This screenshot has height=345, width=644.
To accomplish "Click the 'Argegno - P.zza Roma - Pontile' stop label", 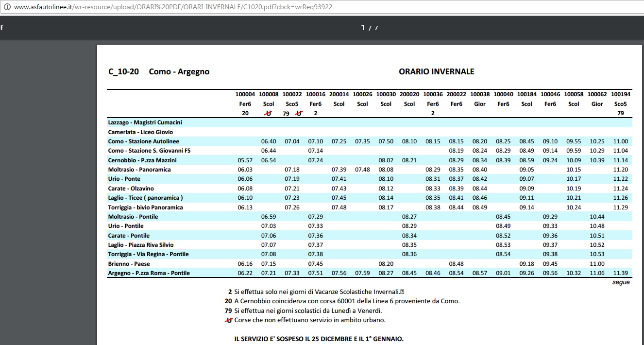I will 149,273.
